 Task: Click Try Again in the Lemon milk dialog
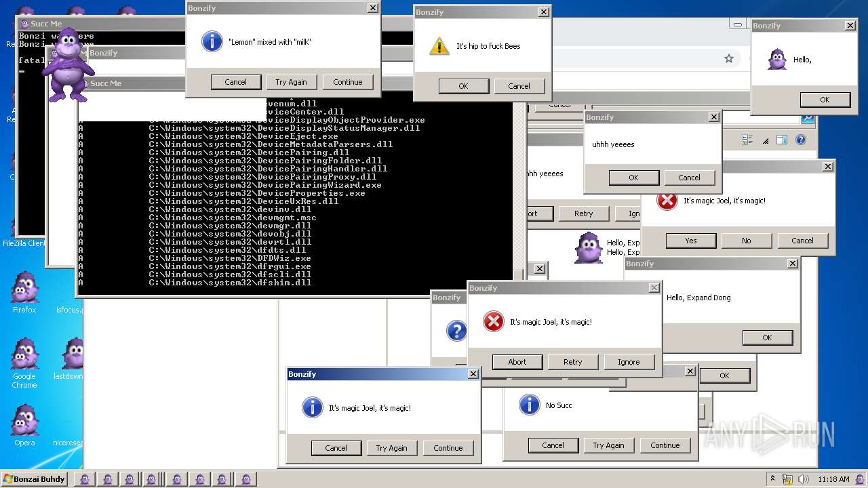pyautogui.click(x=291, y=82)
